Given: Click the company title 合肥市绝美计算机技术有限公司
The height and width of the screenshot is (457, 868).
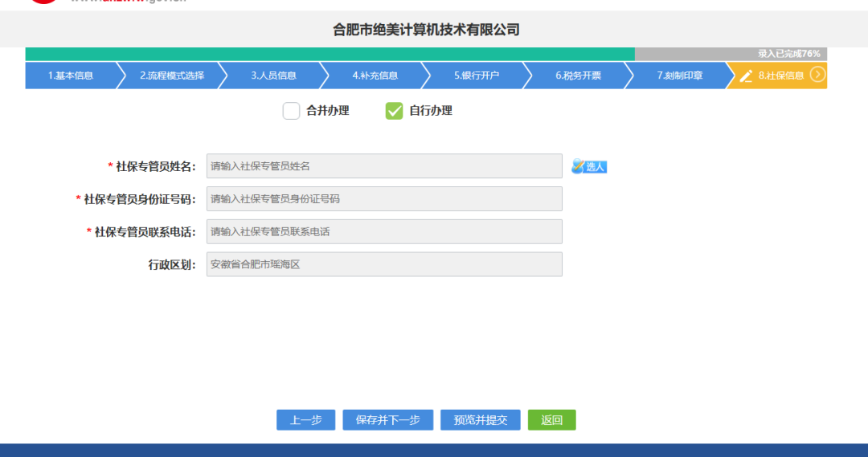Looking at the screenshot, I should point(426,30).
